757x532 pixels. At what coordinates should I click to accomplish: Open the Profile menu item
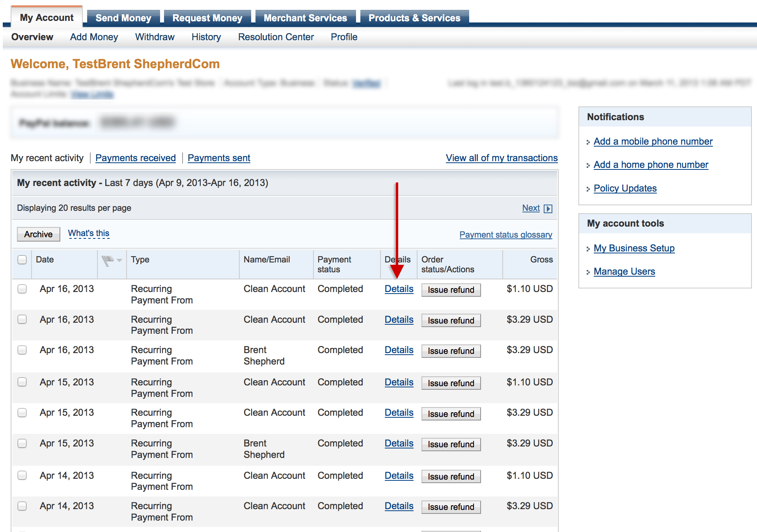[343, 37]
